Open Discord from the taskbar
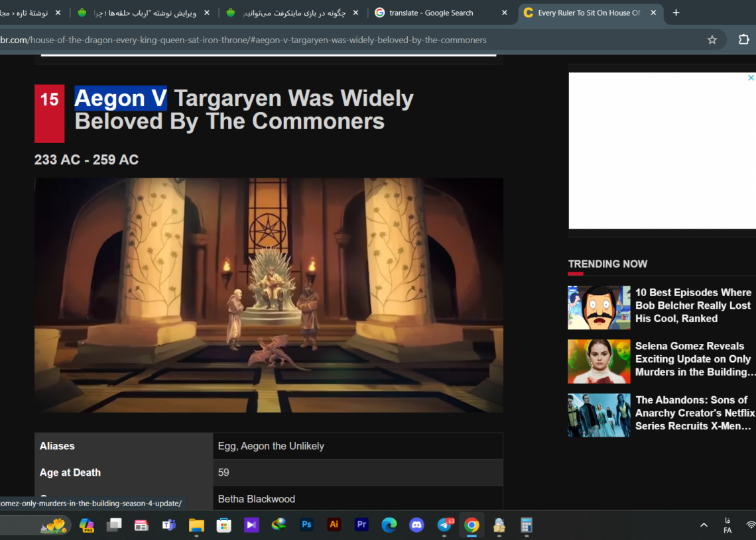Viewport: 756px width, 540px height. point(416,525)
